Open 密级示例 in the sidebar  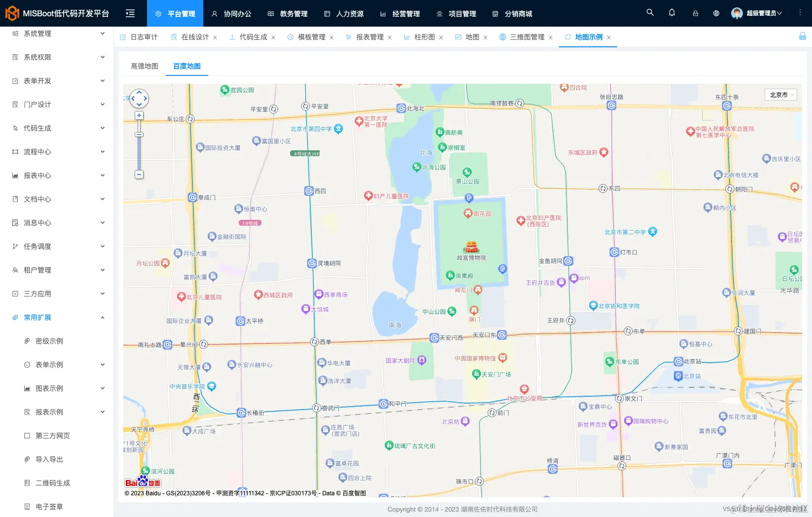(x=57, y=341)
